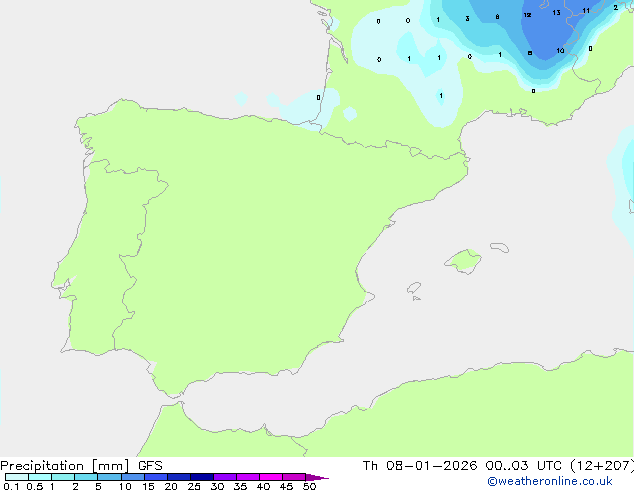Select the 25–30 mm dark navy legend box
634x490 pixels.
click(202, 477)
